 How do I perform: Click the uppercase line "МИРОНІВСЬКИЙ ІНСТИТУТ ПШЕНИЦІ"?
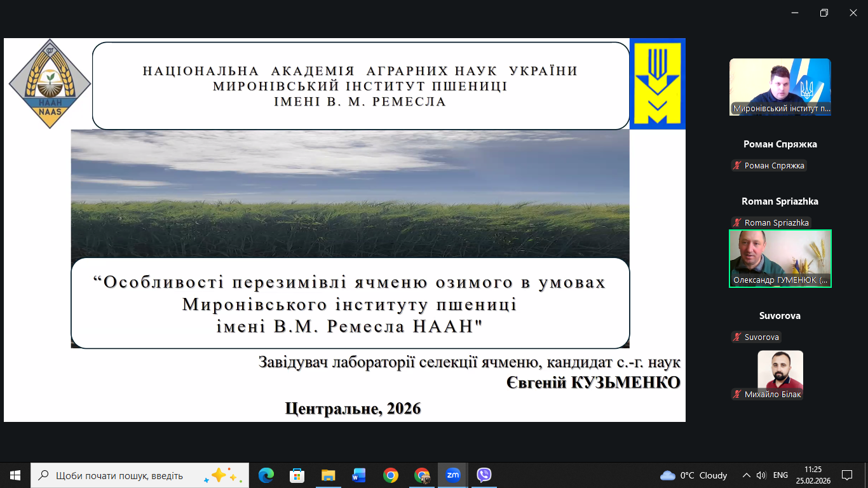tap(360, 86)
